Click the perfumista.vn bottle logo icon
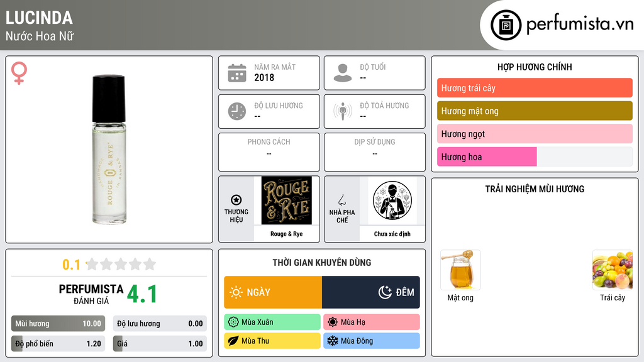The height and width of the screenshot is (362, 644). click(x=506, y=25)
